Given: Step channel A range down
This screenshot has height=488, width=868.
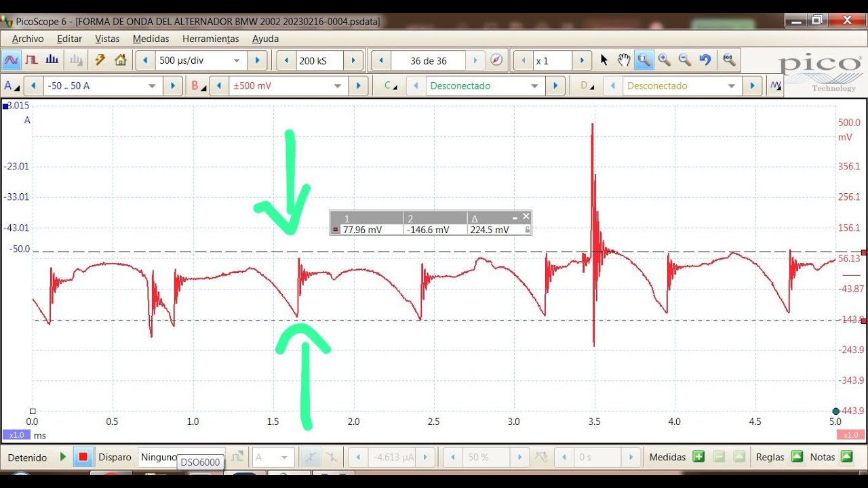Looking at the screenshot, I should point(34,86).
